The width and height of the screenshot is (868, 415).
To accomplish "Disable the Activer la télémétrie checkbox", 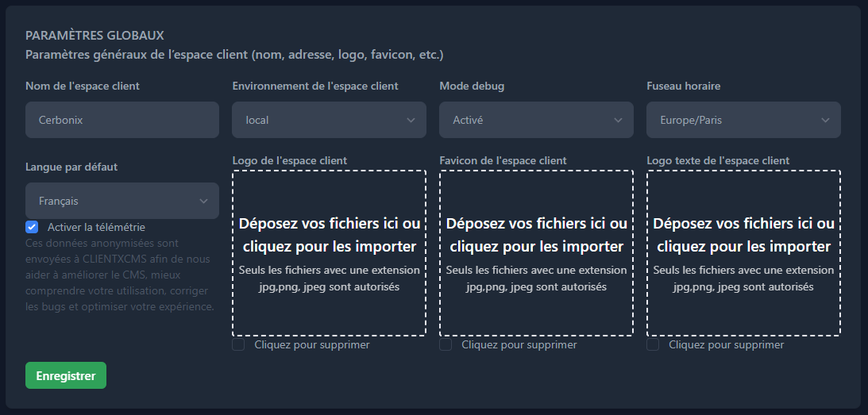I will click(32, 227).
